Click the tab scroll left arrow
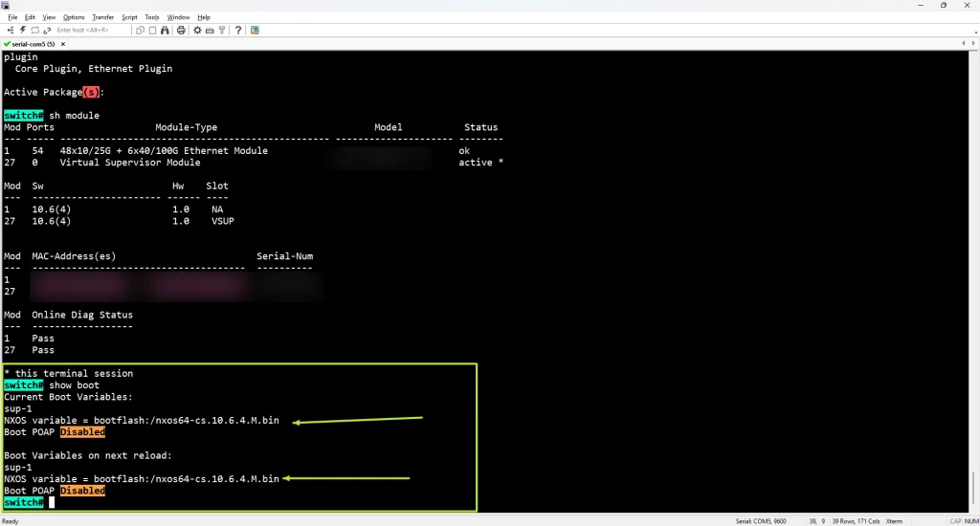The image size is (980, 526). coord(964,44)
